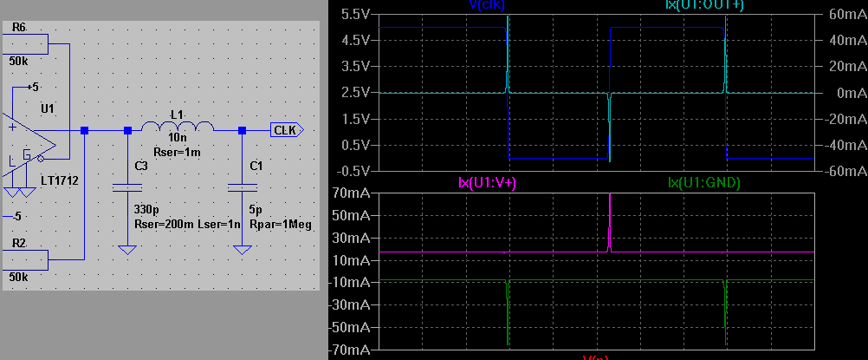
Task: Click the R2 reference designator
Action: click(18, 242)
